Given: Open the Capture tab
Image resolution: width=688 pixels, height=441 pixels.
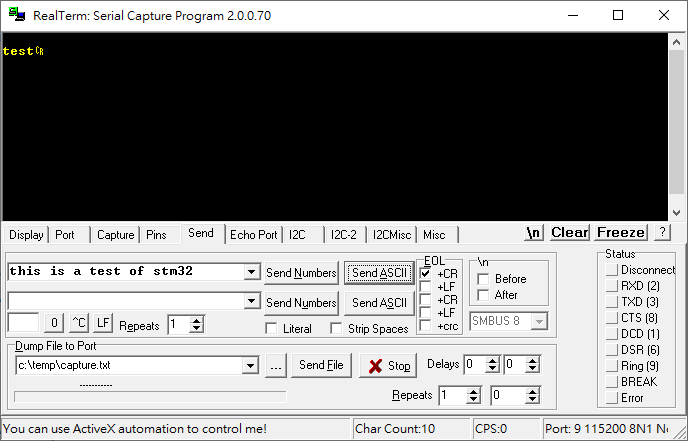Looking at the screenshot, I should pyautogui.click(x=115, y=235).
